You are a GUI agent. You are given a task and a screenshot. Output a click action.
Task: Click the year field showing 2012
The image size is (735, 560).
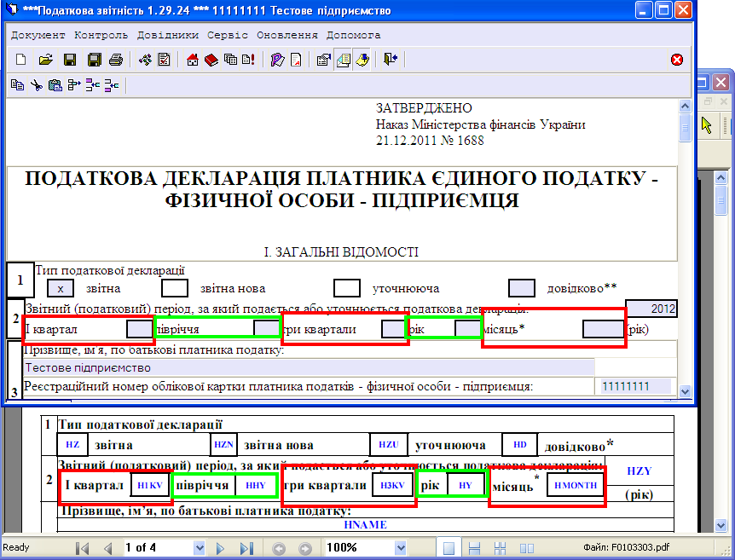tap(651, 309)
